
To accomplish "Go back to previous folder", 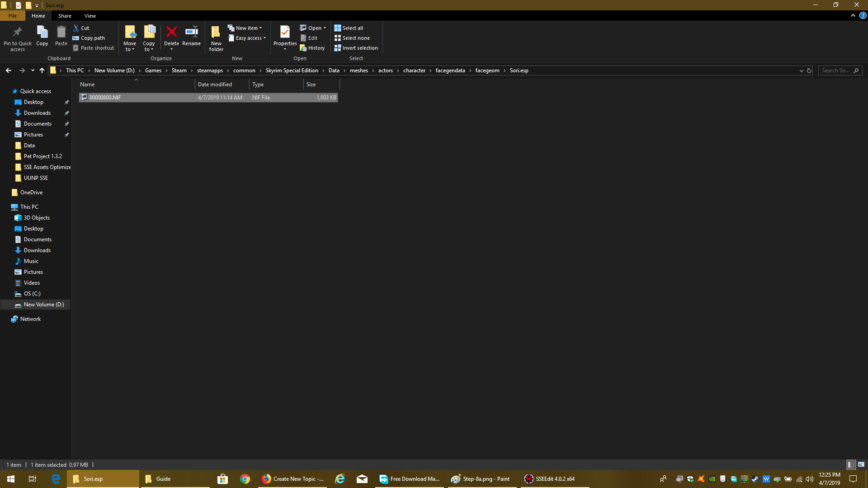I will [x=9, y=70].
